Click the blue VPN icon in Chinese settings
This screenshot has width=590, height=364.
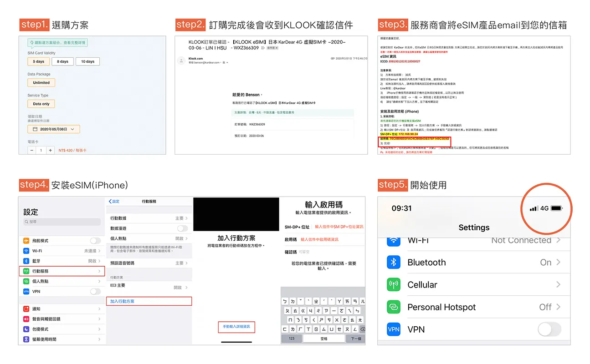26,291
